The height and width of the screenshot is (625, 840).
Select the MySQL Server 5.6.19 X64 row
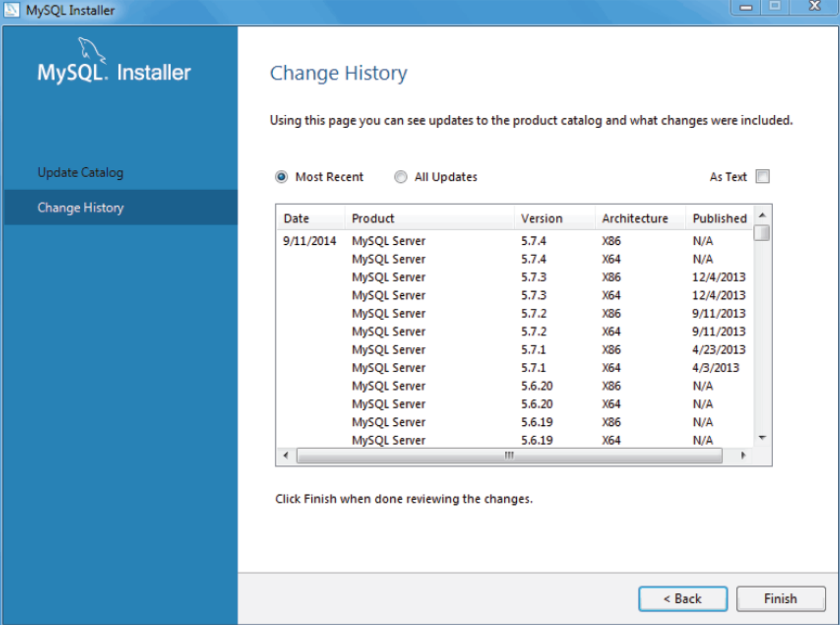point(450,440)
